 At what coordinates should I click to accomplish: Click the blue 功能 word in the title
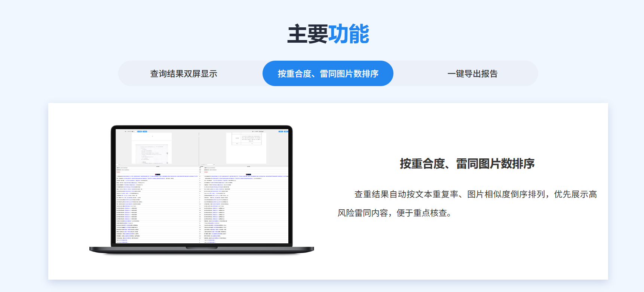pyautogui.click(x=349, y=34)
